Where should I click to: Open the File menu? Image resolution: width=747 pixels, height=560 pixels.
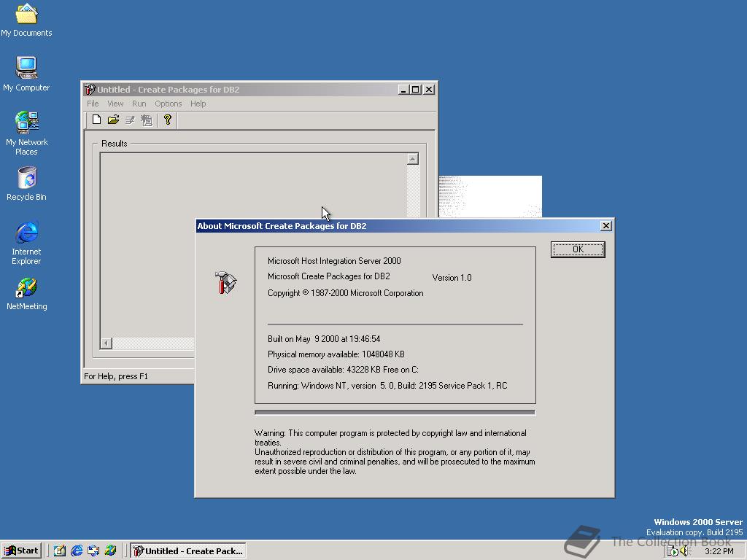(x=93, y=104)
